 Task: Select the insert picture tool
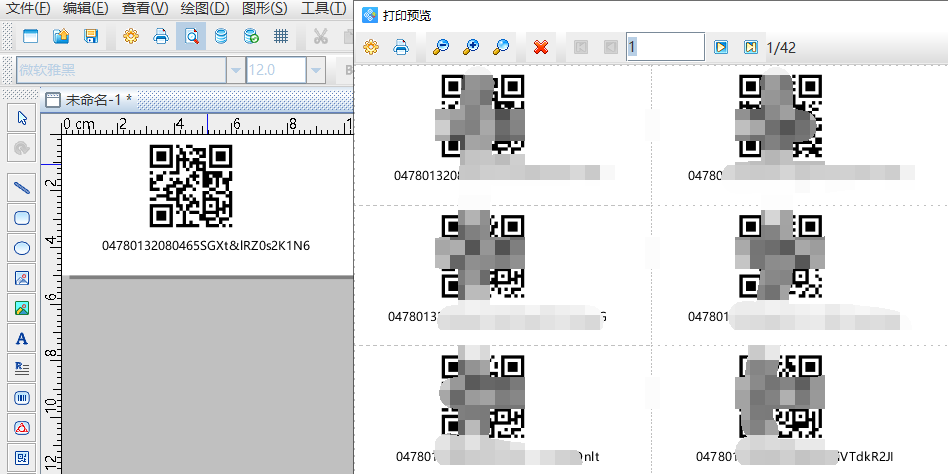(22, 278)
